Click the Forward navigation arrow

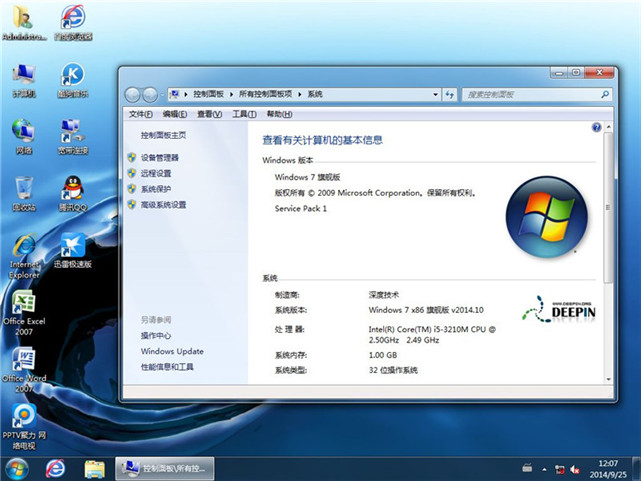150,95
